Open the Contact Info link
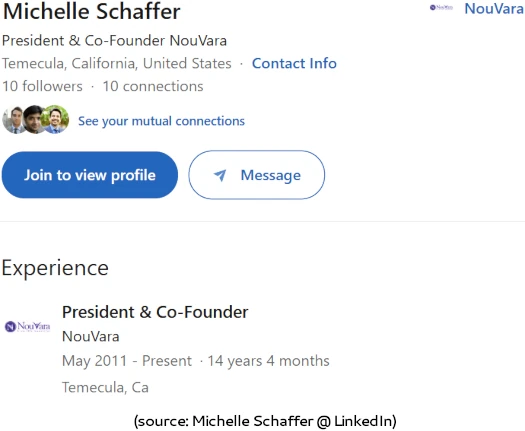525x431 pixels. click(x=294, y=63)
